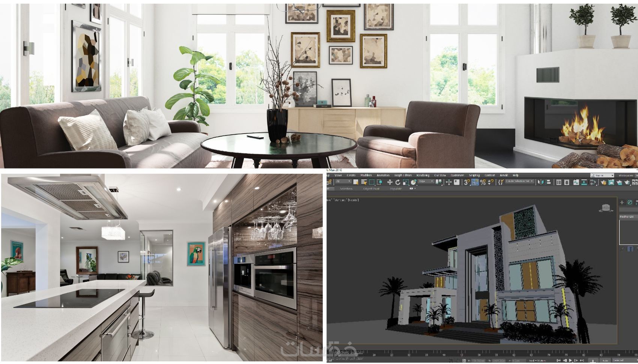Screen dimensions: 638x364
Task: Toggle Angle Snap
Action: coord(475,182)
